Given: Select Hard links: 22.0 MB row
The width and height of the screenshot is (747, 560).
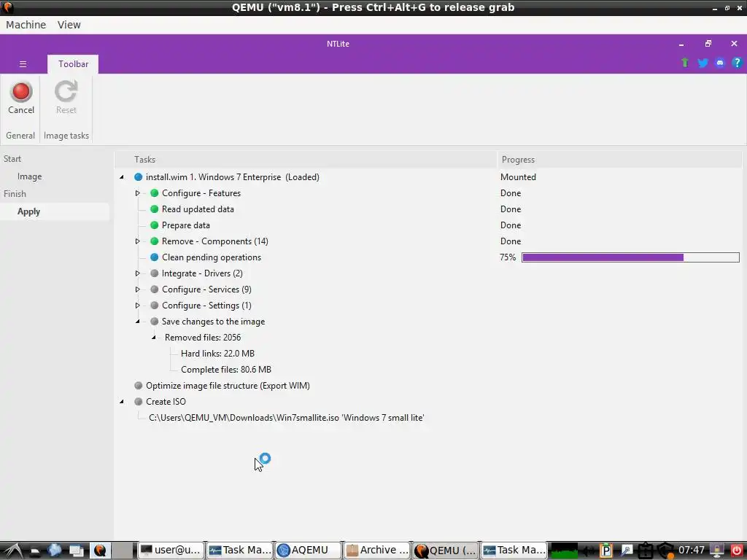Looking at the screenshot, I should coord(217,354).
